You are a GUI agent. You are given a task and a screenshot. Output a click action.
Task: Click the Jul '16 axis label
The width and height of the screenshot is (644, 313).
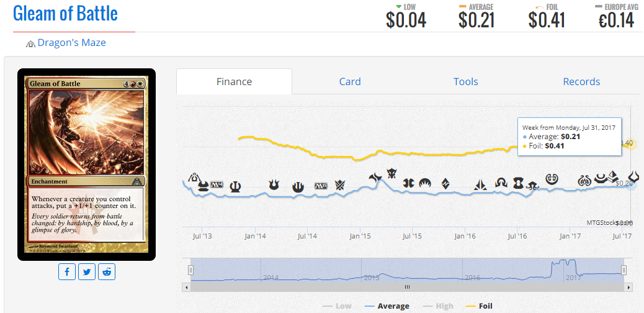517,236
